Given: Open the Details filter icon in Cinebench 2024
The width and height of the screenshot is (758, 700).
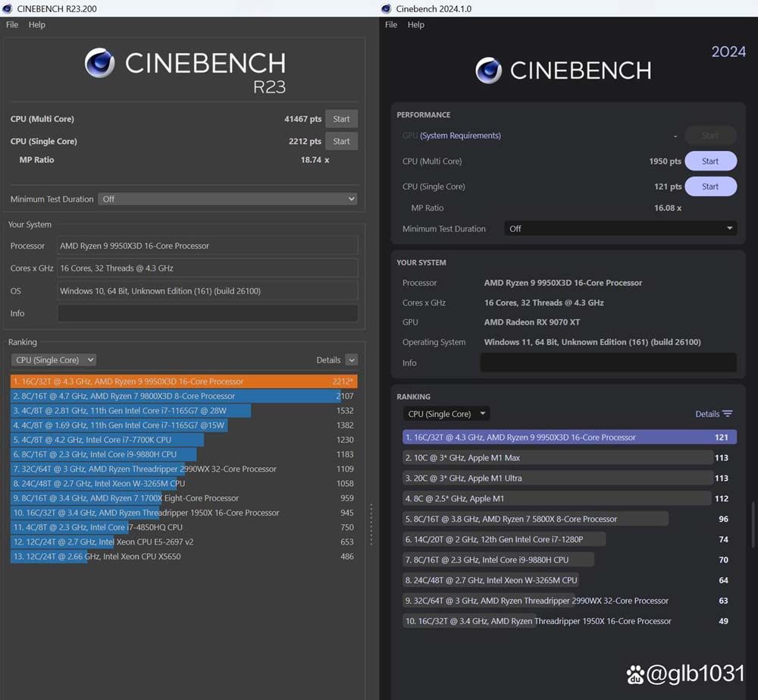Looking at the screenshot, I should pos(728,413).
